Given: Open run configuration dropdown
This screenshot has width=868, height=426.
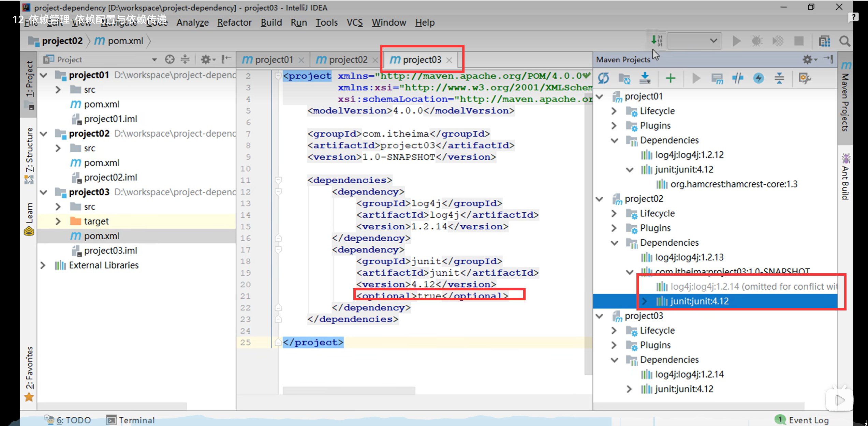Looking at the screenshot, I should (x=694, y=41).
